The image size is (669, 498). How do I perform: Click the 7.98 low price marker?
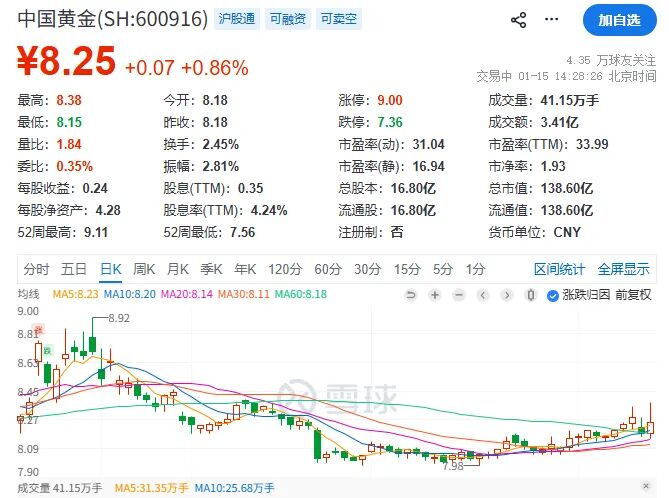click(453, 466)
